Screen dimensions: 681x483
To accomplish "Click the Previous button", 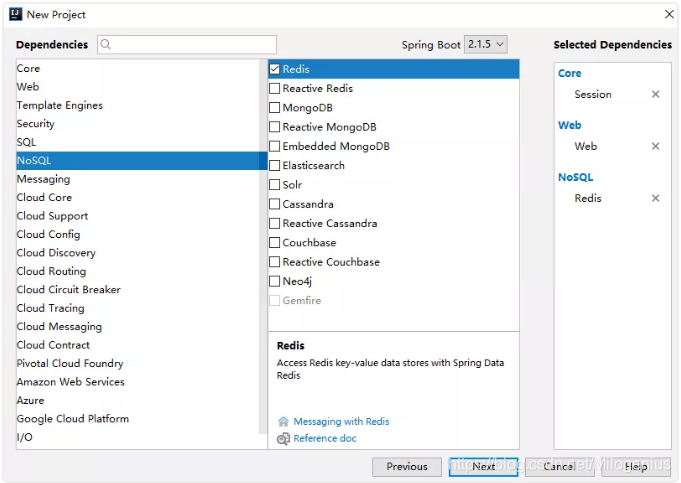I will 407,466.
